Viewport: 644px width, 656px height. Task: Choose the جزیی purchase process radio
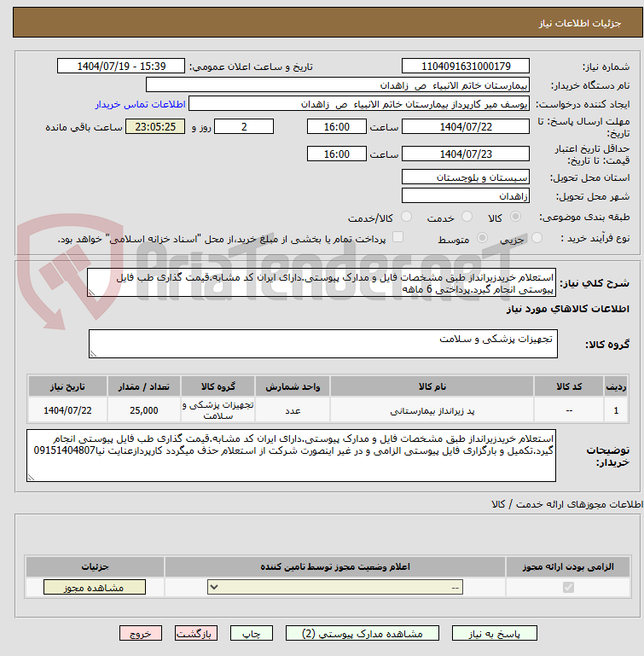click(537, 238)
